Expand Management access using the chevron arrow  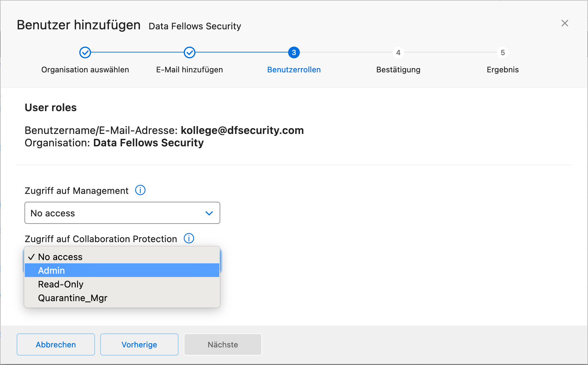[209, 213]
